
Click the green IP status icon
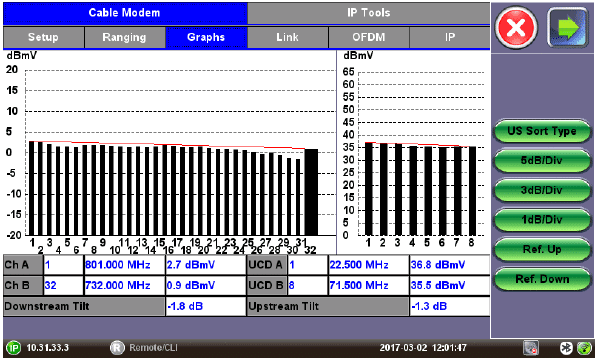click(13, 348)
